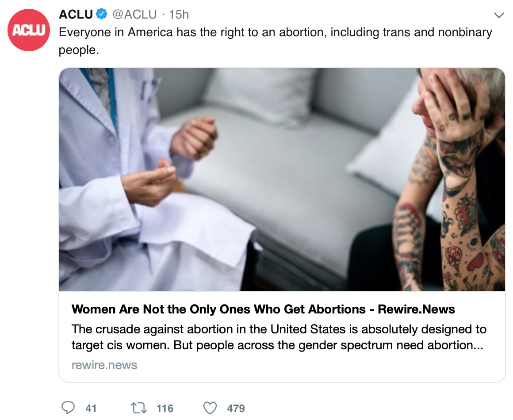The height and width of the screenshot is (420, 513).
Task: Like the tweet with the heart icon
Action: (x=210, y=408)
